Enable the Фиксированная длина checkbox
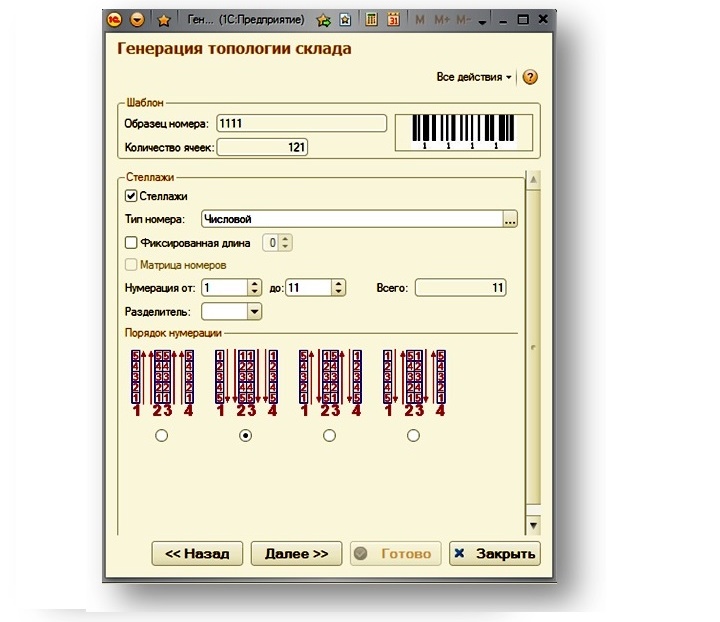The image size is (720, 622). 131,243
